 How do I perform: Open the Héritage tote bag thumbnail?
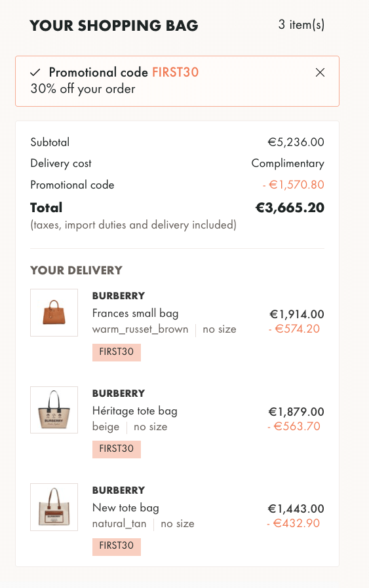(54, 410)
